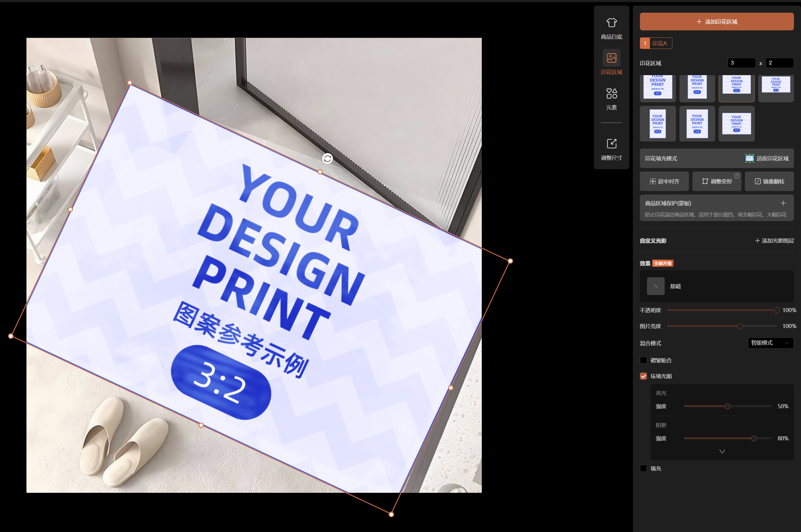Select the 4:3 print ratio thumbnail
This screenshot has height=532, width=801.
[x=736, y=123]
